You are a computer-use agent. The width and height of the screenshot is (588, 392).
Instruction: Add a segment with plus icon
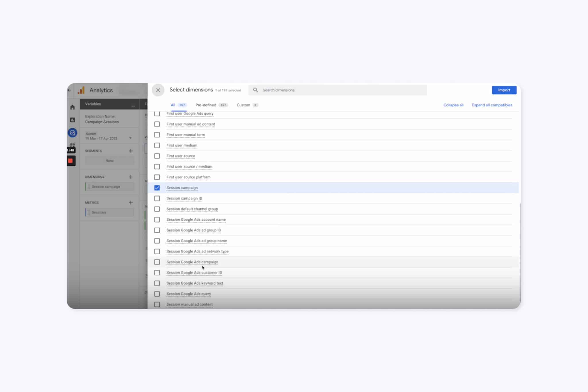pyautogui.click(x=131, y=151)
